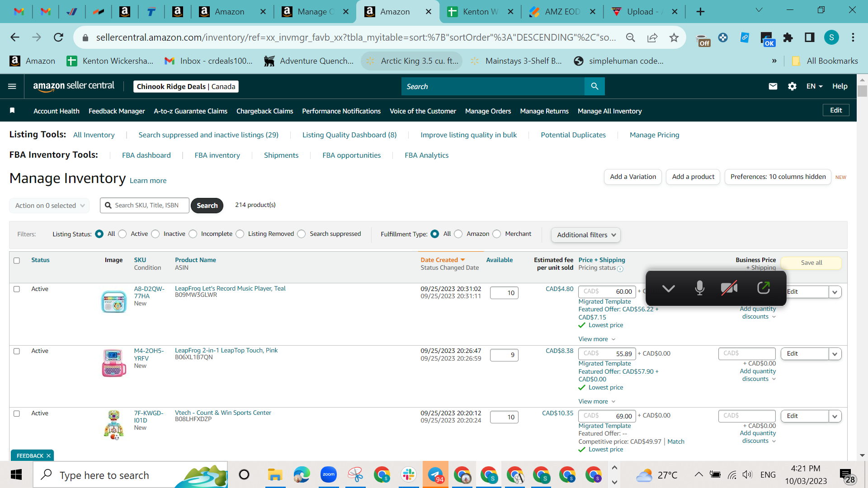Click the Windows Start button
868x488 pixels.
coord(16,475)
